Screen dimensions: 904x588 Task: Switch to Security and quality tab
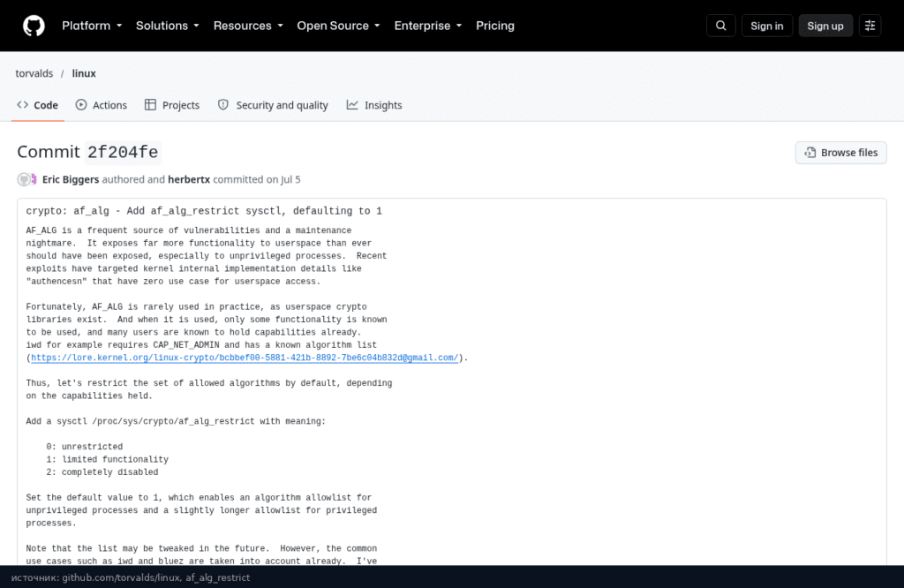(274, 105)
